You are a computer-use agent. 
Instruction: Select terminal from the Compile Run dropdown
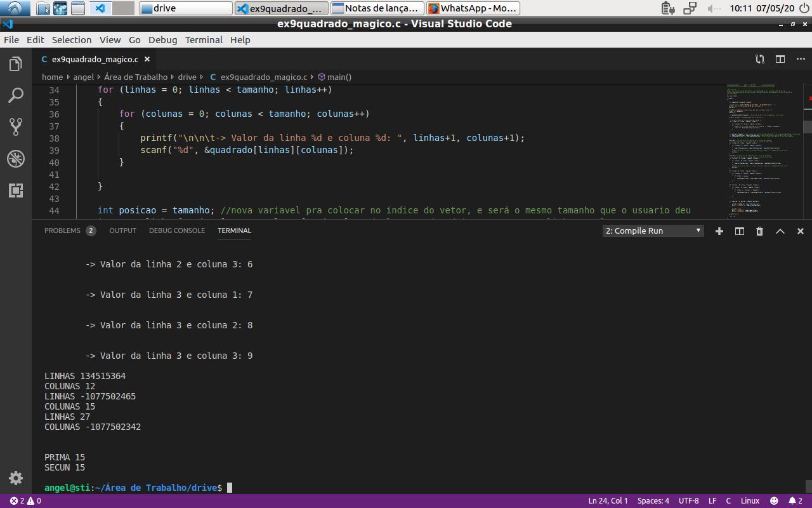point(653,231)
